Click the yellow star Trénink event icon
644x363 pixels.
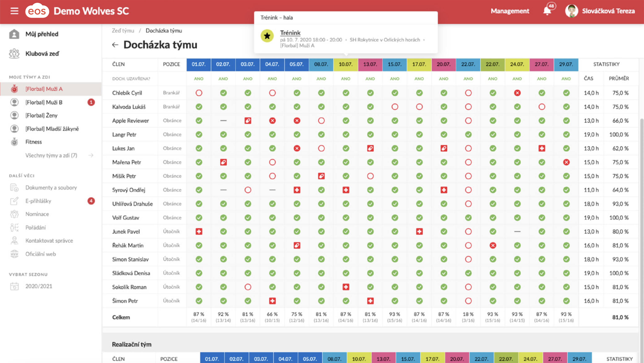pyautogui.click(x=267, y=36)
